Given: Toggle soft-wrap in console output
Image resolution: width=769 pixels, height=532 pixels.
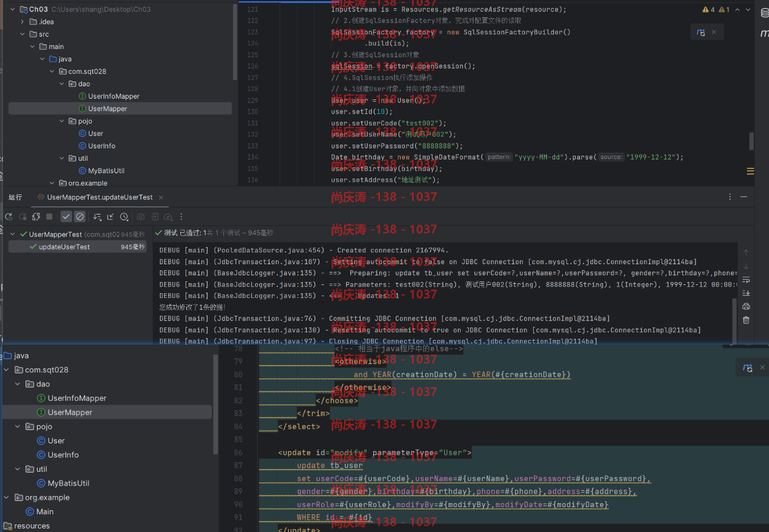Looking at the screenshot, I should (x=746, y=280).
